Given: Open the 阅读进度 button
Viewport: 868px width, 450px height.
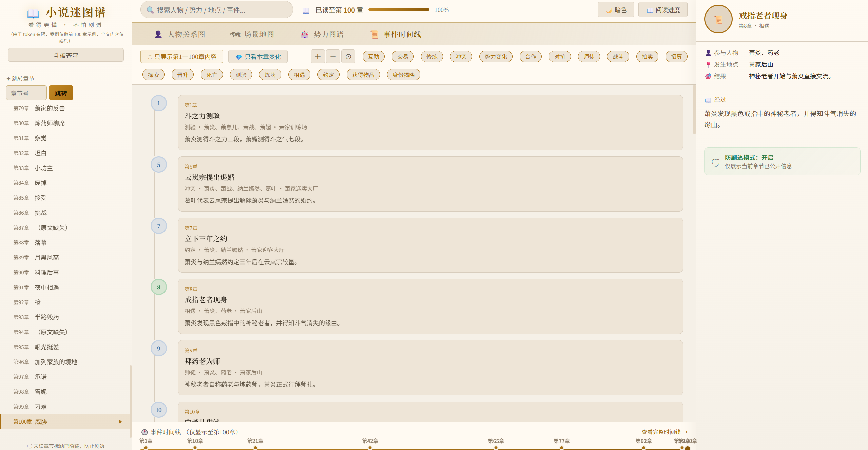Looking at the screenshot, I should point(663,10).
